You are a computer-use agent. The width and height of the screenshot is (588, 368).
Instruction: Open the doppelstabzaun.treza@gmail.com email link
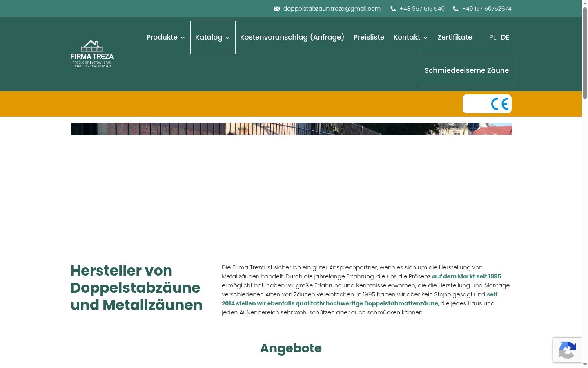point(332,9)
